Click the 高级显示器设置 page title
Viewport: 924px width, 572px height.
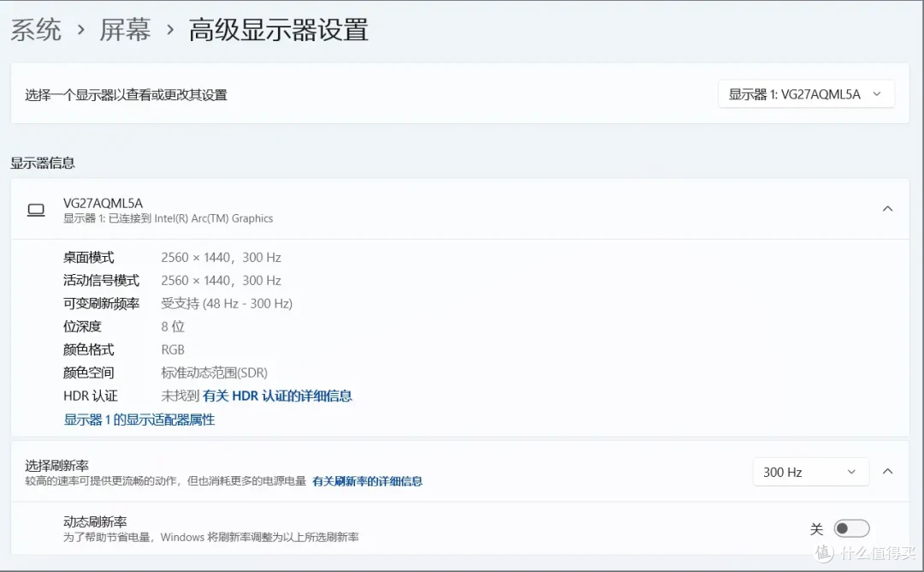click(x=279, y=29)
